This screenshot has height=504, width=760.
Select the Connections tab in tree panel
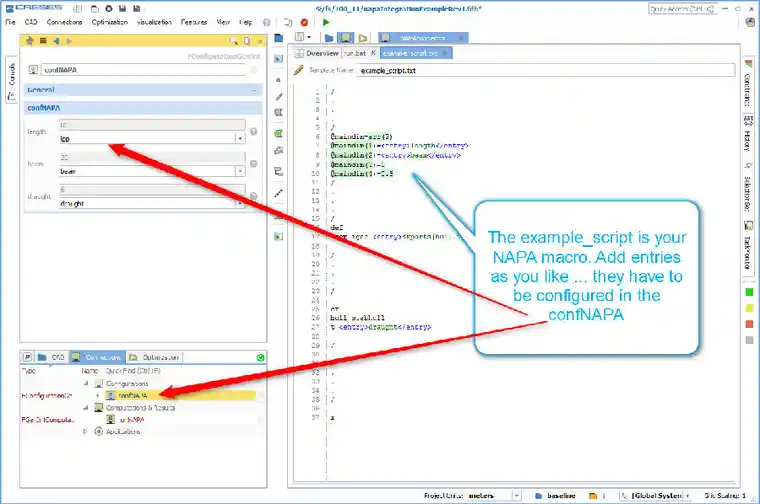(x=97, y=357)
